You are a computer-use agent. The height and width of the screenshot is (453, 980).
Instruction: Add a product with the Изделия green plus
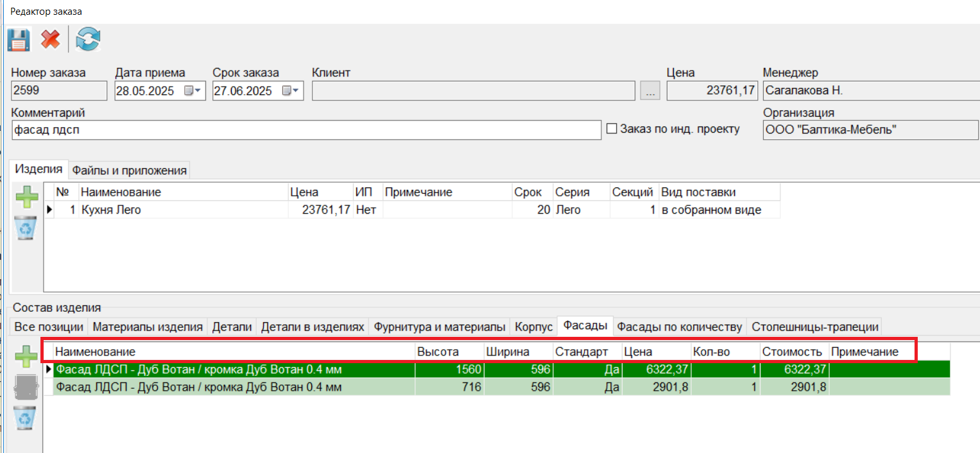click(x=26, y=197)
